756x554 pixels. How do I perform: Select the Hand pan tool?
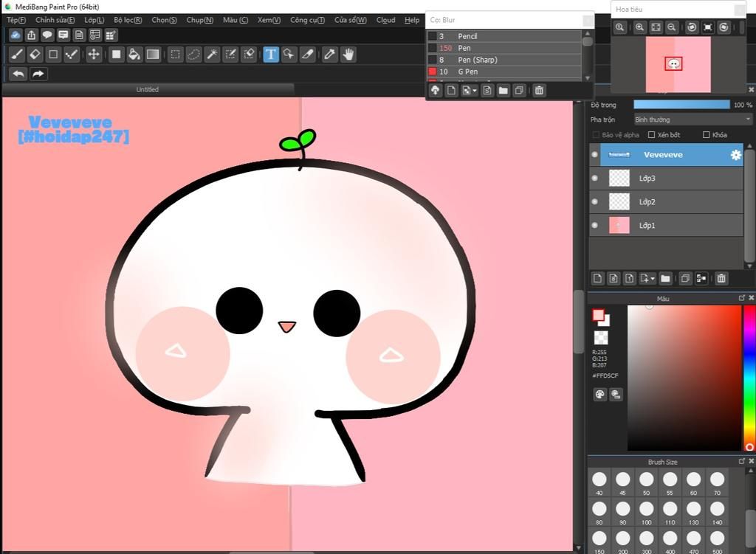[348, 55]
